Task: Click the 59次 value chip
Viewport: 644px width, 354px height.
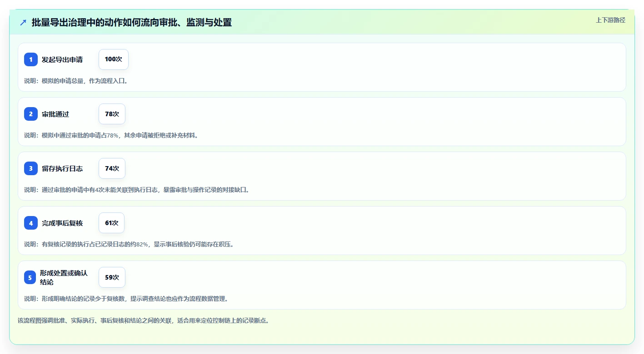Action: point(112,277)
